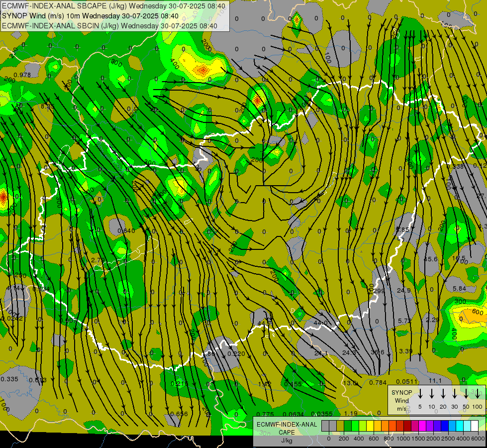
Task: Click the SBCAPE title line at top
Action: (114, 6)
